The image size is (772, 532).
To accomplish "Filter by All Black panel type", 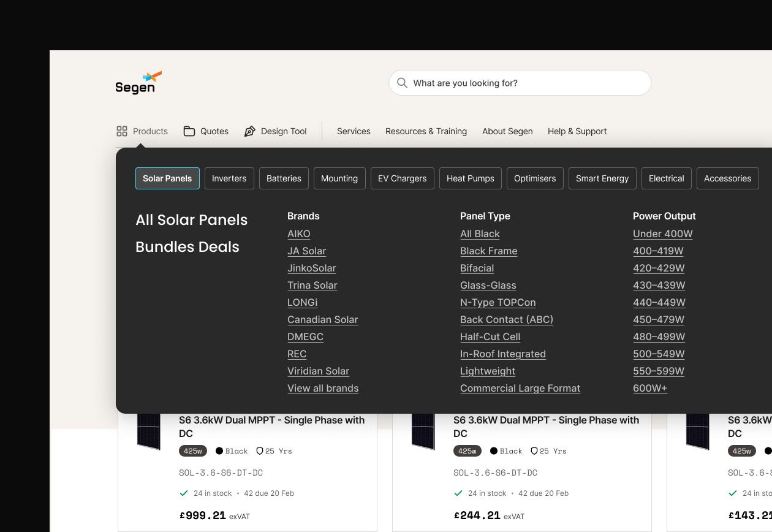I will tap(480, 234).
